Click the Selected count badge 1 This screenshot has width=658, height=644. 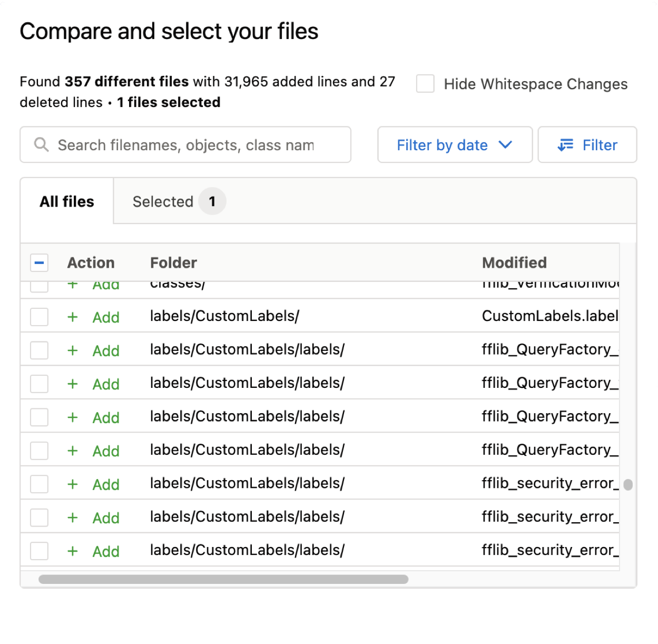tap(212, 201)
